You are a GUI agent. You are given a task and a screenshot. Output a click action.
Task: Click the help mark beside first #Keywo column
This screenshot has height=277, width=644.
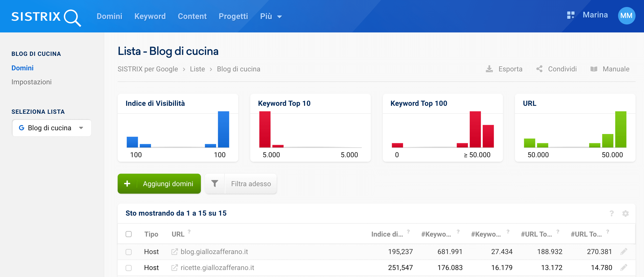click(458, 232)
